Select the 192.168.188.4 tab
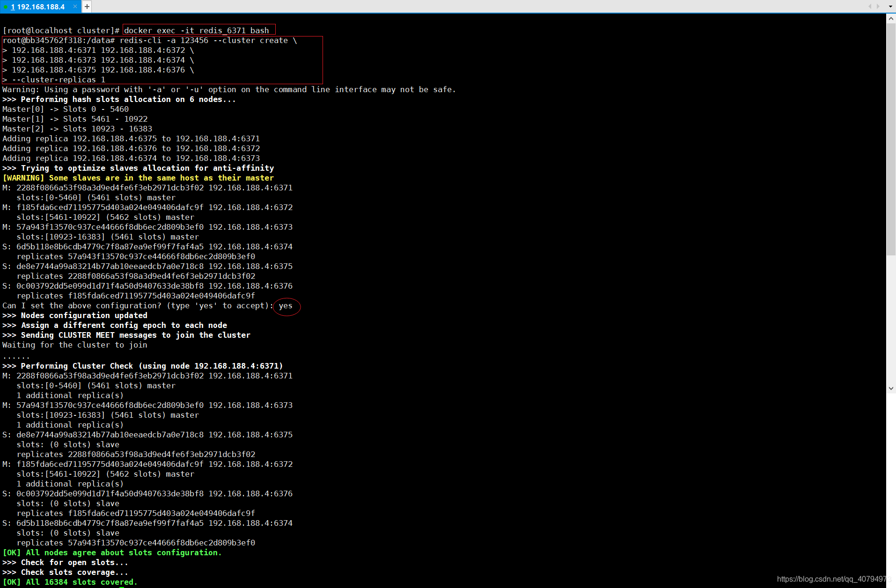Image resolution: width=896 pixels, height=588 pixels. click(x=40, y=7)
